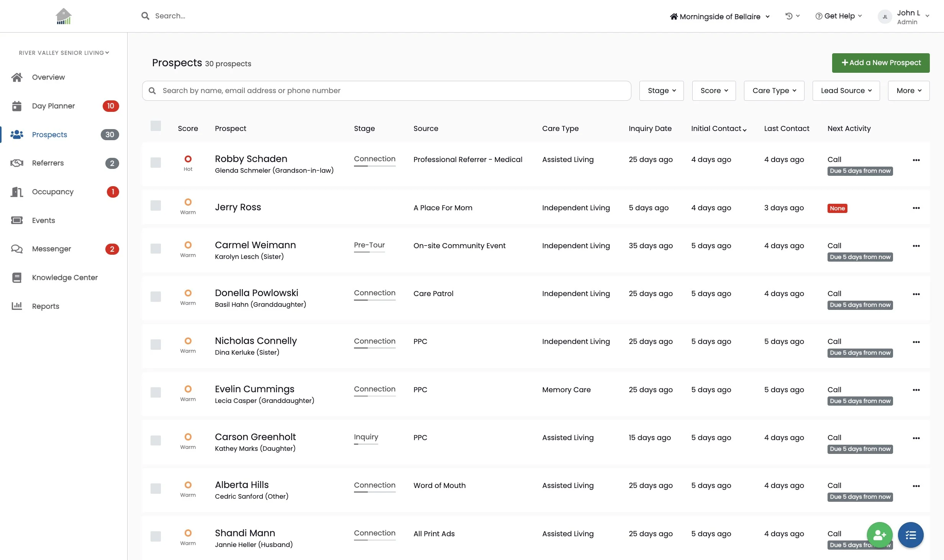Viewport: 944px width, 560px height.
Task: Click the Overview home icon in sidebar
Action: click(17, 77)
